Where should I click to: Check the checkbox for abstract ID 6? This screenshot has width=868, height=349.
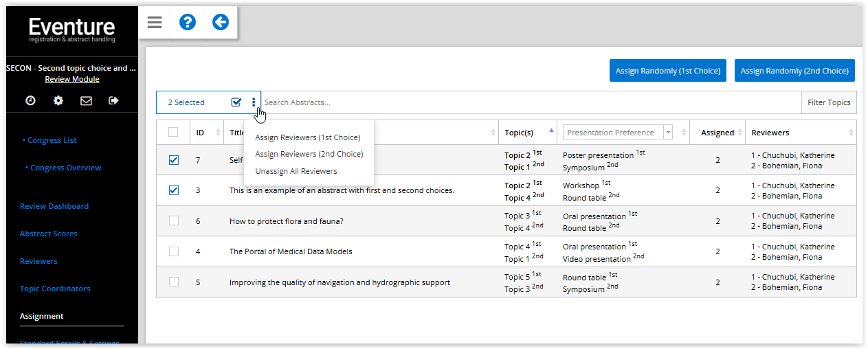(174, 221)
